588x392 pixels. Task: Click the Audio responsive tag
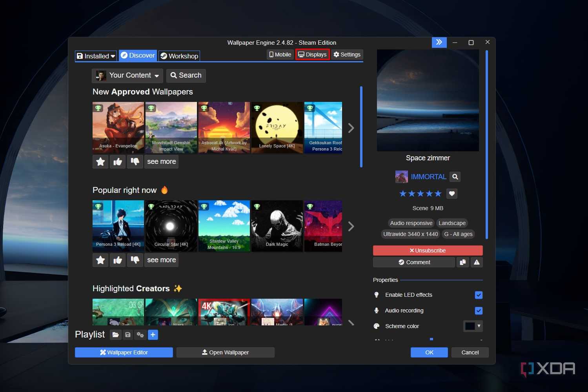pos(411,223)
